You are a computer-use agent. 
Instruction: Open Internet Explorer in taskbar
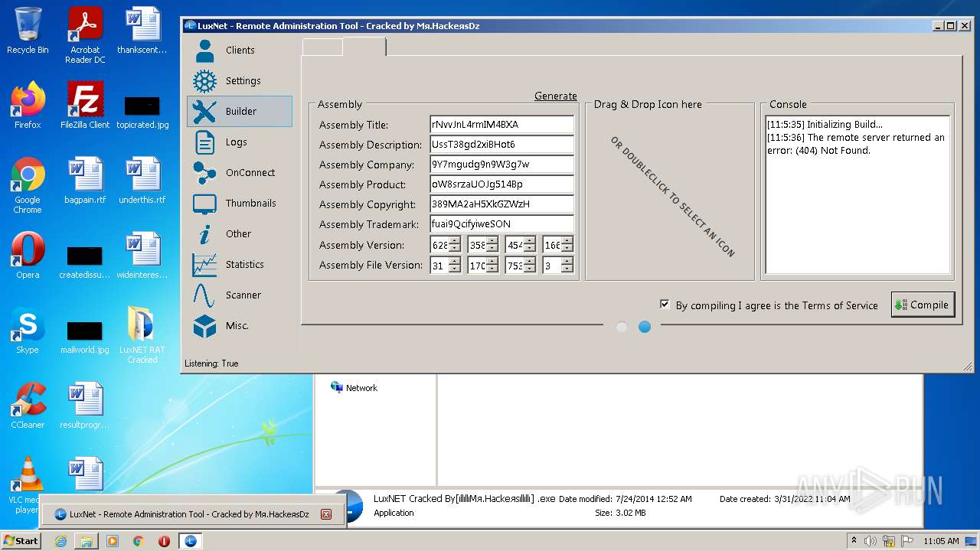pyautogui.click(x=60, y=541)
